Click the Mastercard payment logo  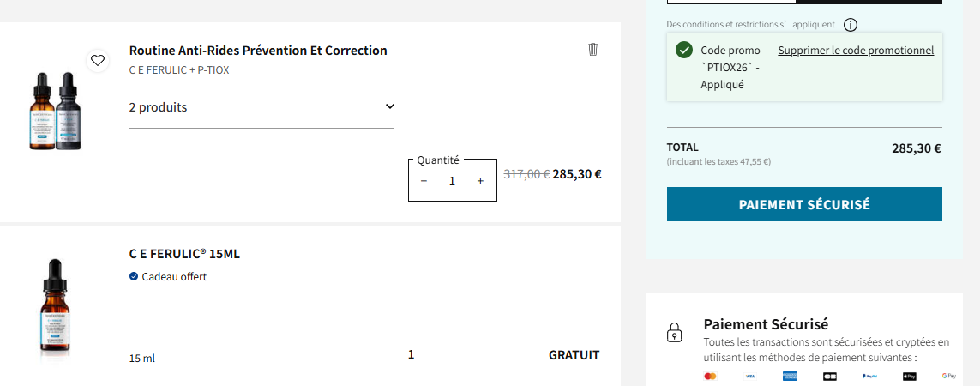(x=710, y=376)
